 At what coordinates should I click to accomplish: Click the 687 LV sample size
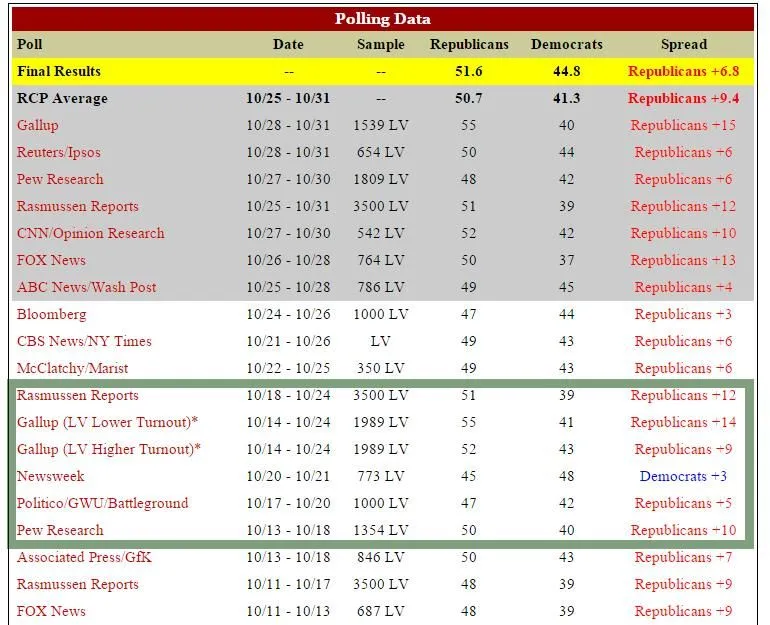point(381,611)
